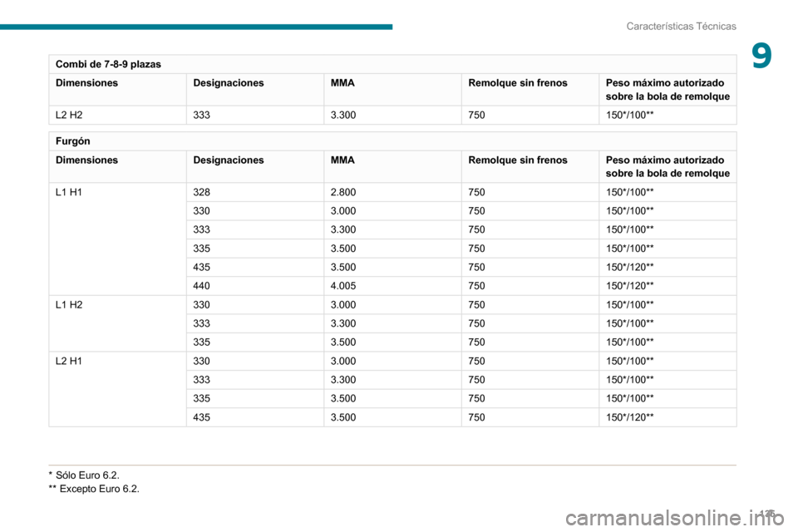Click the Excepto Euro 6.2 footnote

click(93, 488)
